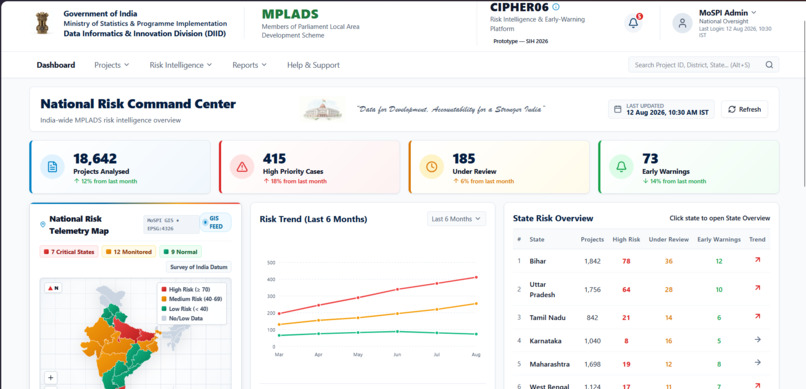The height and width of the screenshot is (389, 806).
Task: Click the MPLADS scheme title
Action: (x=290, y=14)
